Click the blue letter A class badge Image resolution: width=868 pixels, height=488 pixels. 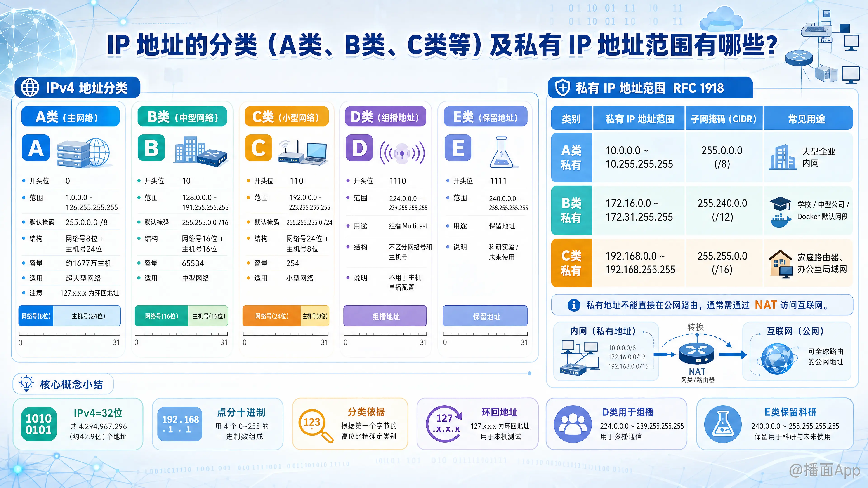tap(36, 148)
